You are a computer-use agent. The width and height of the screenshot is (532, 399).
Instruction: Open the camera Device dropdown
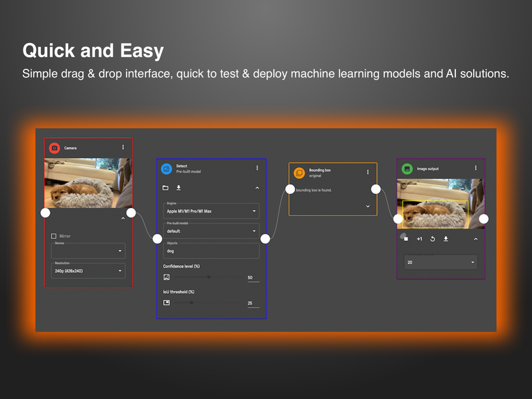(88, 251)
